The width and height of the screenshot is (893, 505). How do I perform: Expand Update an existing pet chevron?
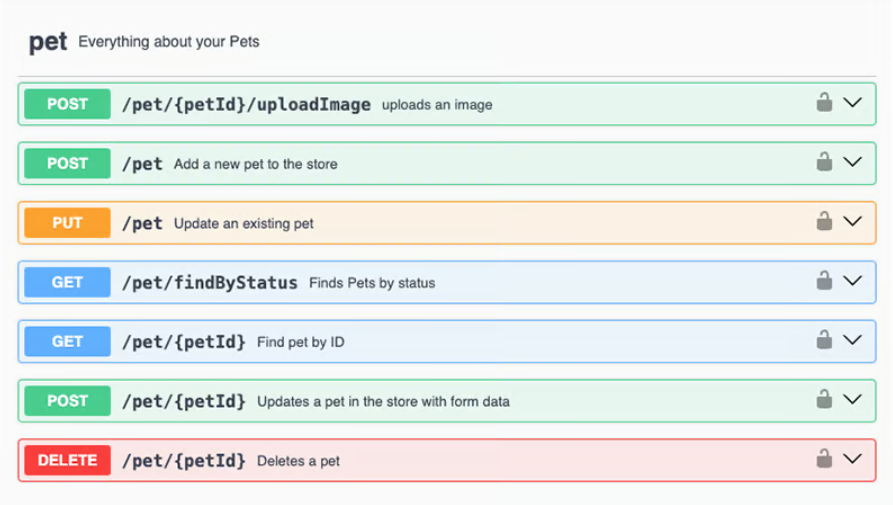[852, 222]
